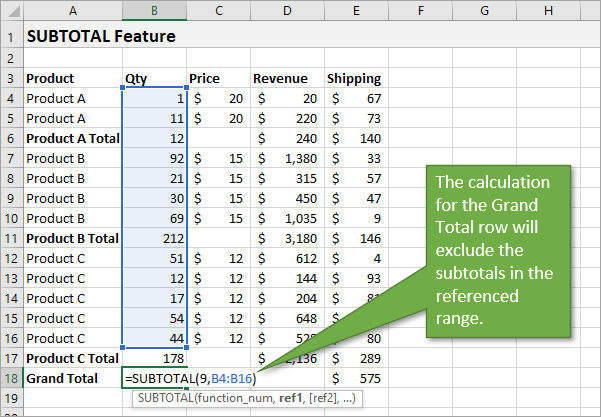Click inside the =SUBTOTAL(9,B4:B16) formula cell
601x417 pixels.
190,378
